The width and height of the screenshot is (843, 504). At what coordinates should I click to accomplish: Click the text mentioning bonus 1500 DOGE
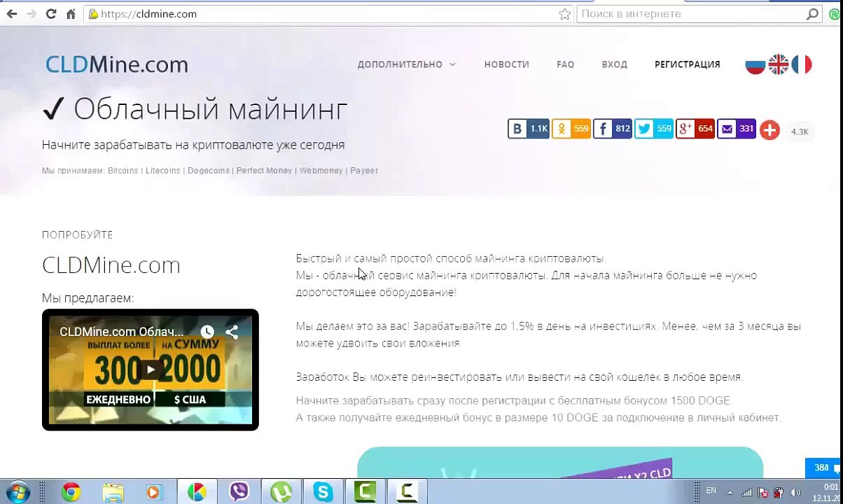coord(513,401)
